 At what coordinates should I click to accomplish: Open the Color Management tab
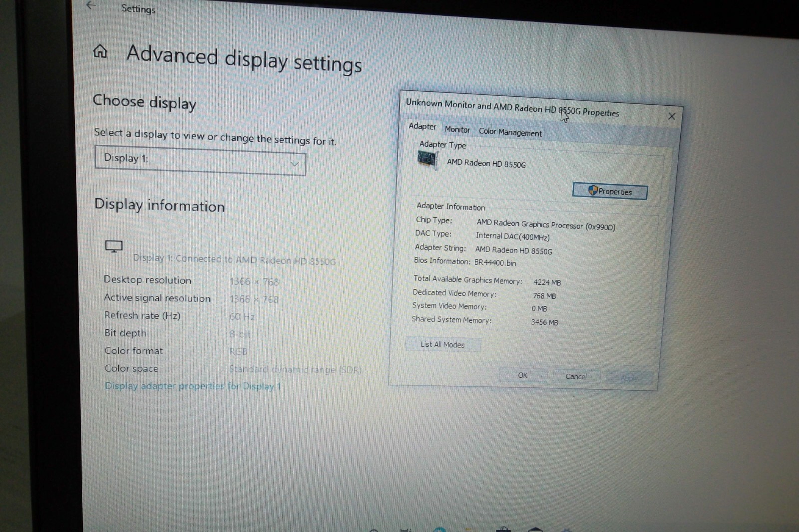510,132
